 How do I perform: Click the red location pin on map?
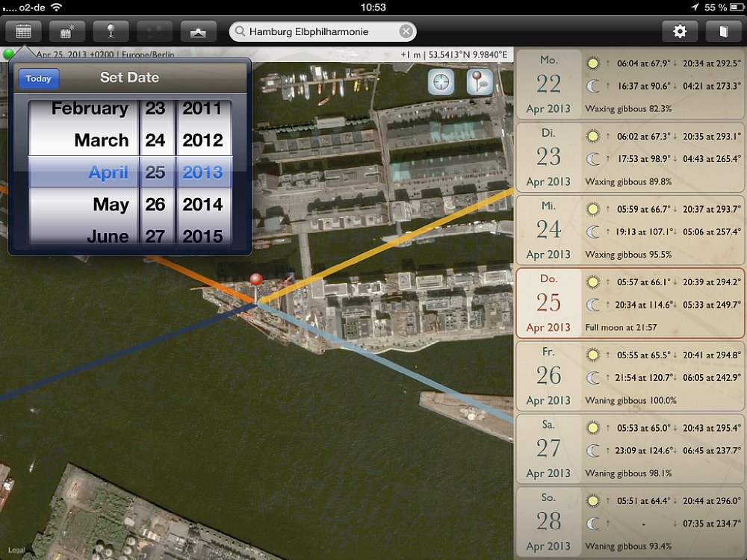click(x=255, y=281)
